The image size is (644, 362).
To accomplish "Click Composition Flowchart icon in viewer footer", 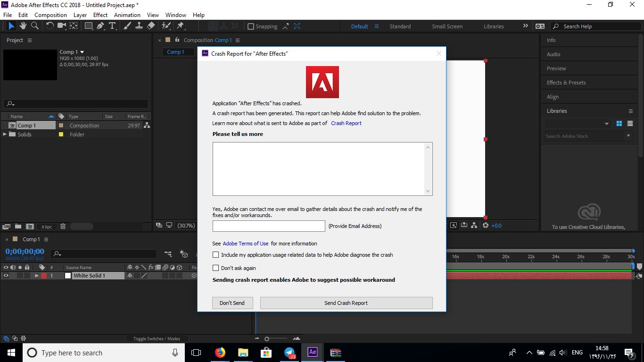I will coord(474,226).
